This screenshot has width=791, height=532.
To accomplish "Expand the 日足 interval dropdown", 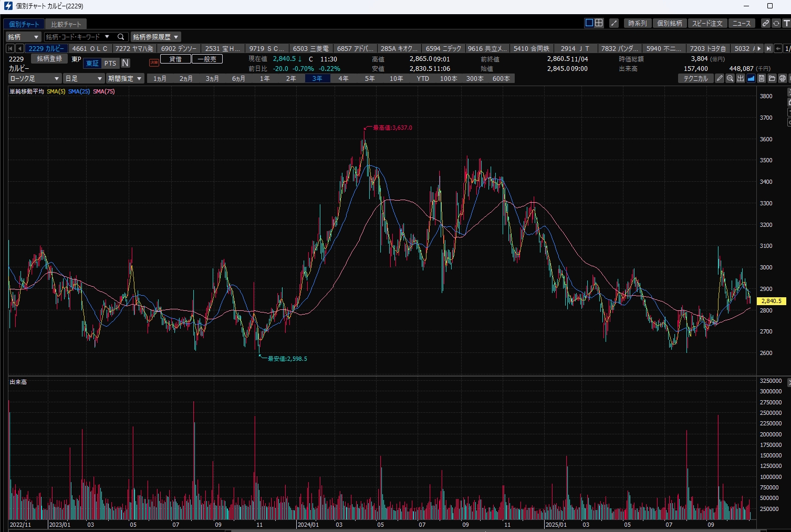I will pyautogui.click(x=84, y=78).
